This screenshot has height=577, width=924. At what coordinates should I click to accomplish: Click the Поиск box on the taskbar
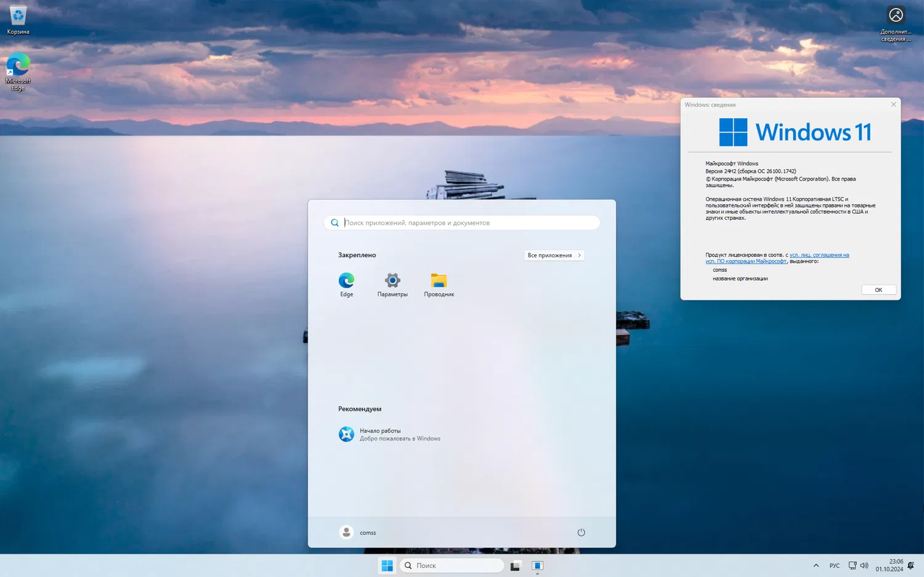(452, 565)
